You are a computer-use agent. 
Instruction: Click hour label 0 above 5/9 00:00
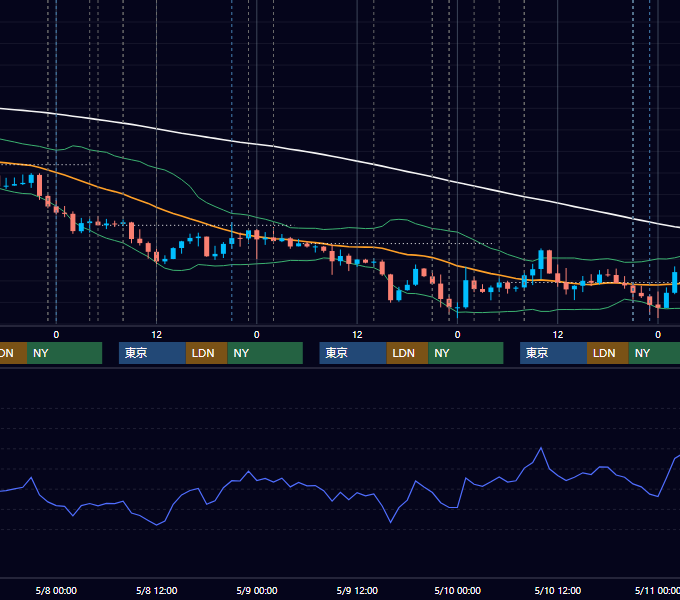click(x=257, y=335)
